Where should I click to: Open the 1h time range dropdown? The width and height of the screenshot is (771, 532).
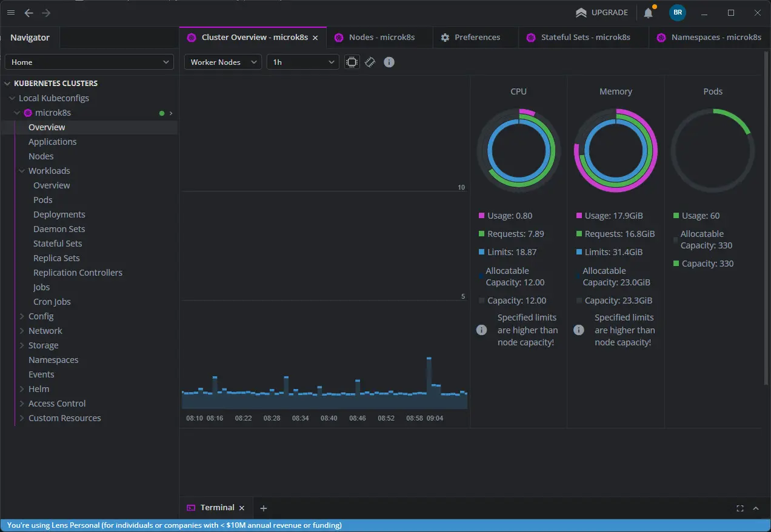(x=302, y=62)
